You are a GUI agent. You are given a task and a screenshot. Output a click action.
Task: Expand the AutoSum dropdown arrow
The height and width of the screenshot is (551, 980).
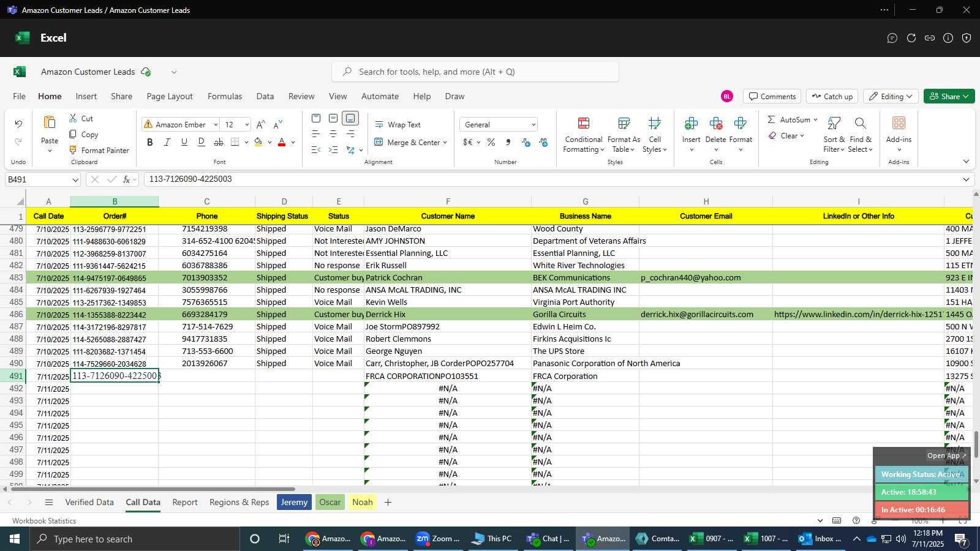(x=815, y=119)
